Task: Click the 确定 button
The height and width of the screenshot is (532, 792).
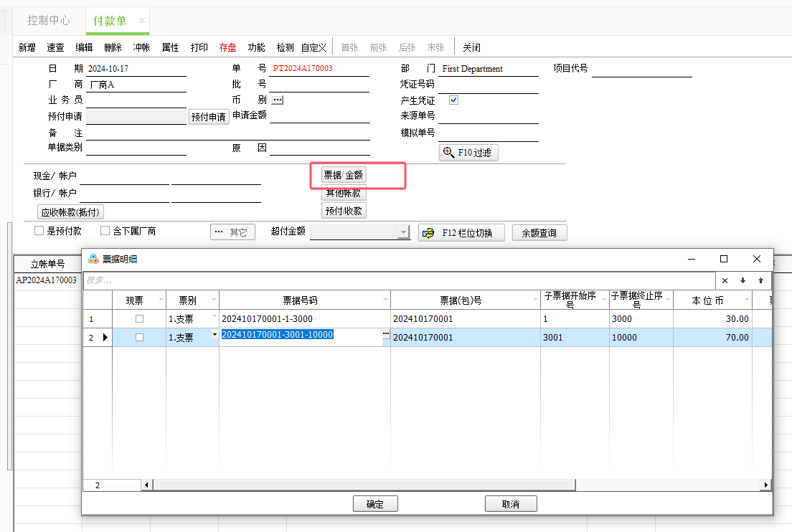Action: (x=374, y=504)
